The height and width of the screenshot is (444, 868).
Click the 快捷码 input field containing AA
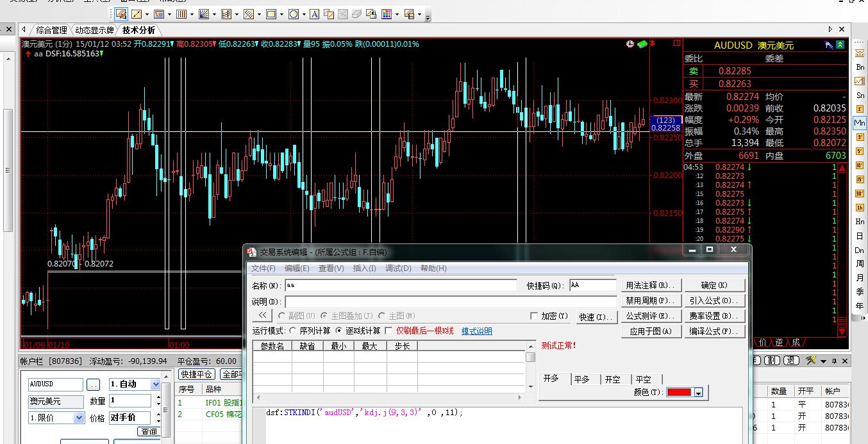coord(592,285)
